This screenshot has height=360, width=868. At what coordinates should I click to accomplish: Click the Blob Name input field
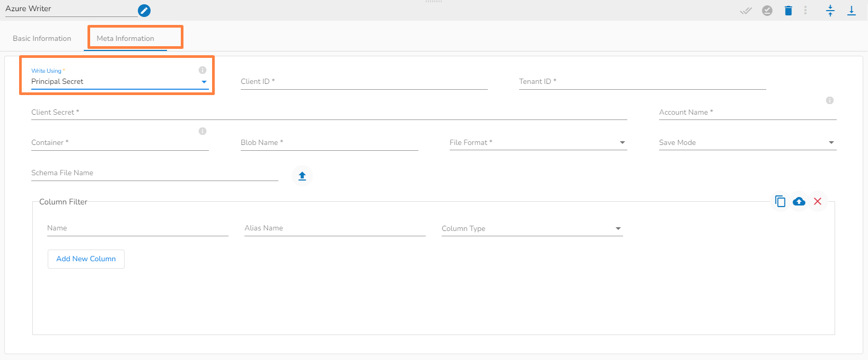point(329,142)
